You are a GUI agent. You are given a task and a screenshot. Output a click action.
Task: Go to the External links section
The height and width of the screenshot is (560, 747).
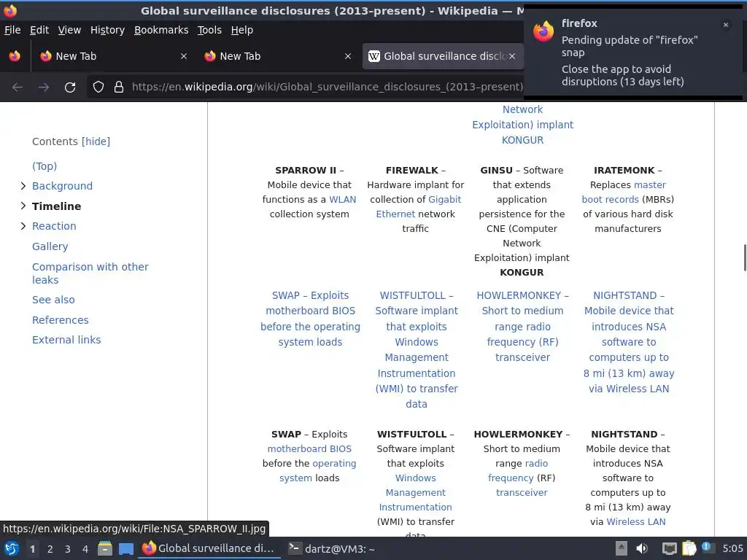[x=66, y=340]
